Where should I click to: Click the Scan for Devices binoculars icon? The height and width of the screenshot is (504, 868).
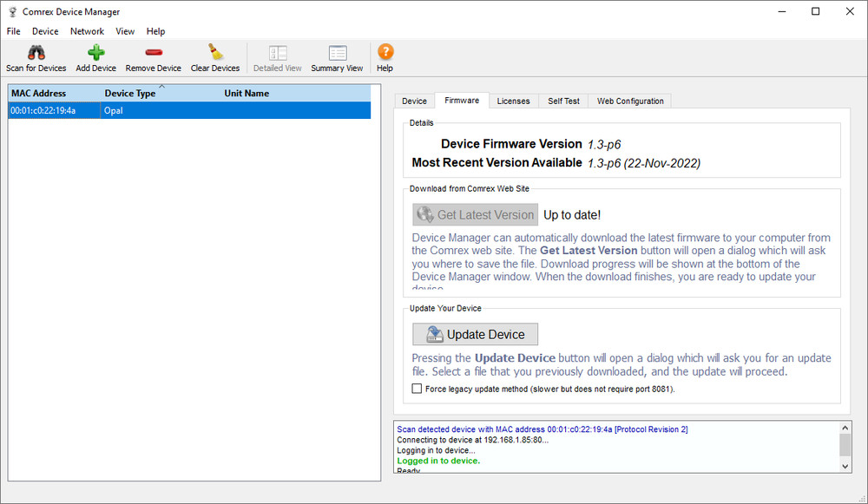tap(36, 53)
